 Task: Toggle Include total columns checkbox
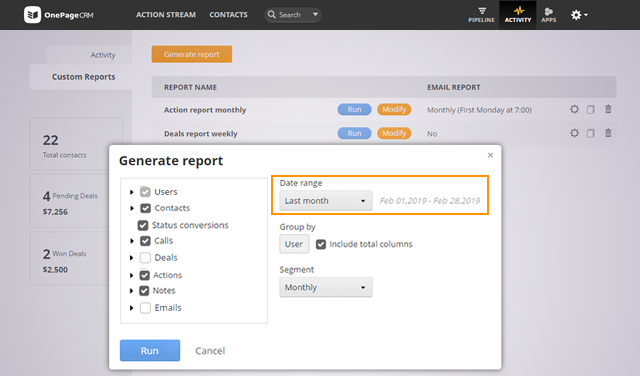pos(321,244)
